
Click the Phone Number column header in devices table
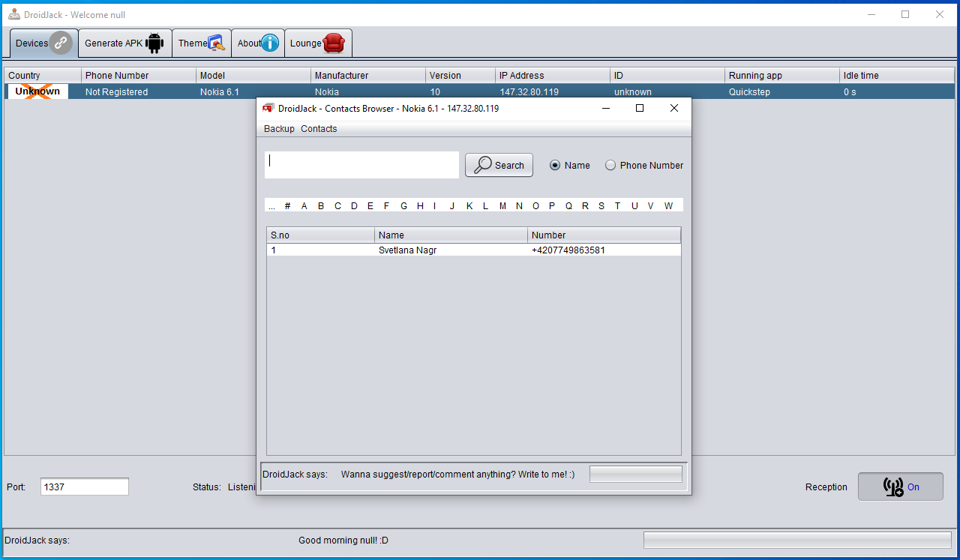139,75
